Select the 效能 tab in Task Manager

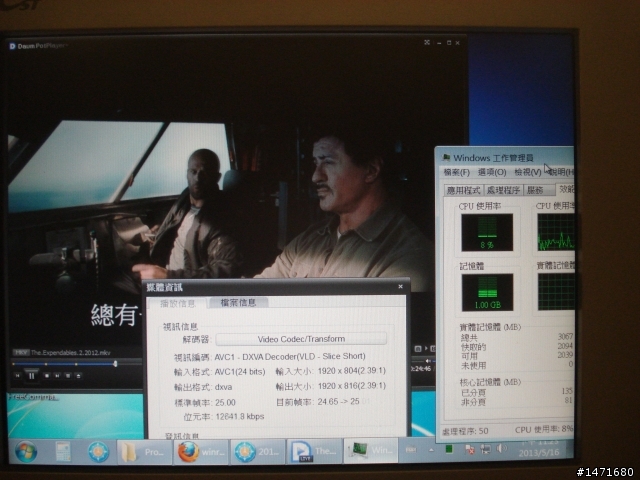coord(566,189)
